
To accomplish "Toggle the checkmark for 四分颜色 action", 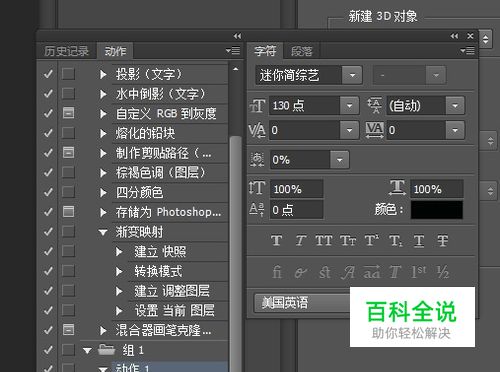I will coord(48,192).
